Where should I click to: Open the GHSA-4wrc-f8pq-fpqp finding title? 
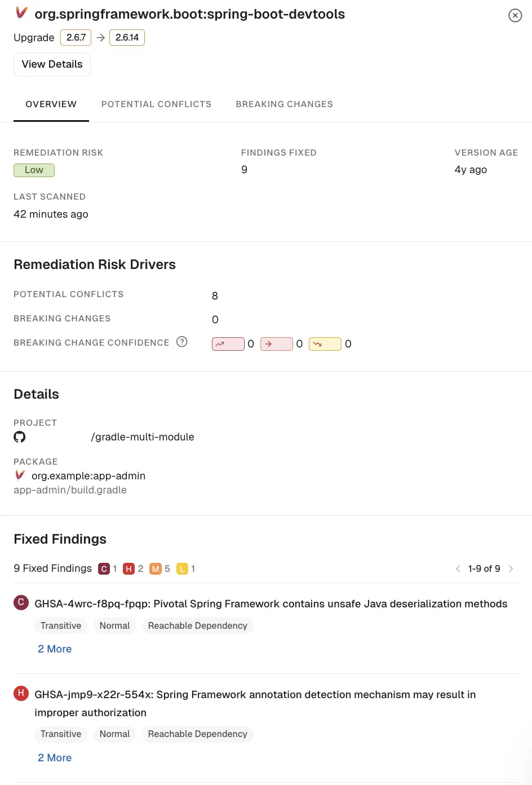click(271, 604)
